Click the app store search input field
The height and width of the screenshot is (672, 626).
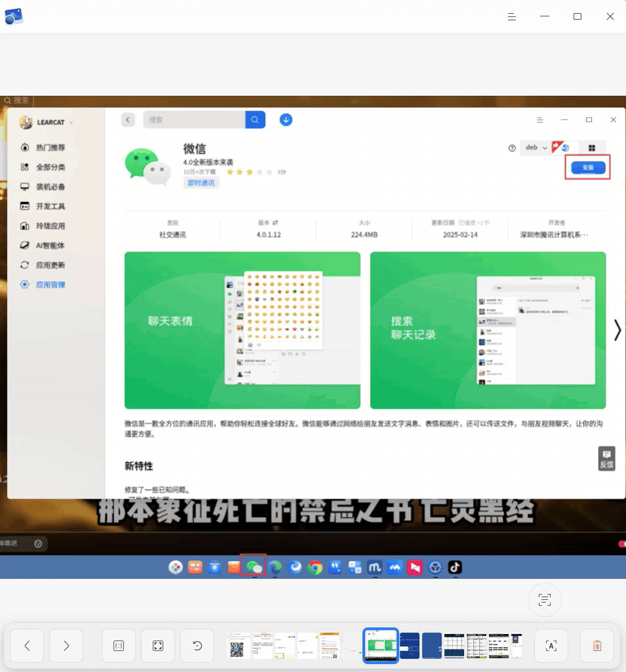click(194, 119)
